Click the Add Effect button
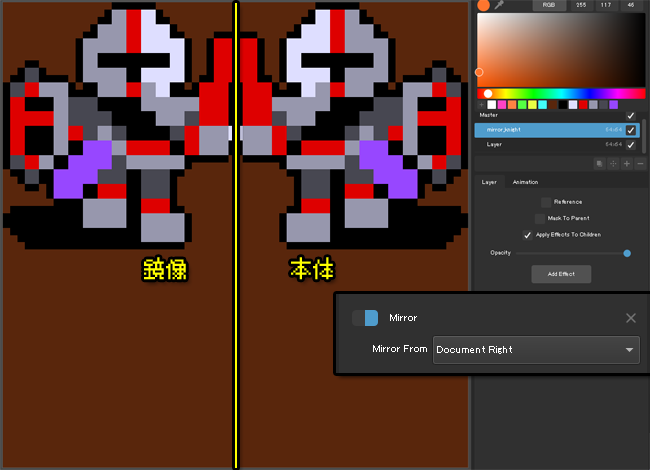650x470 pixels. [x=561, y=274]
